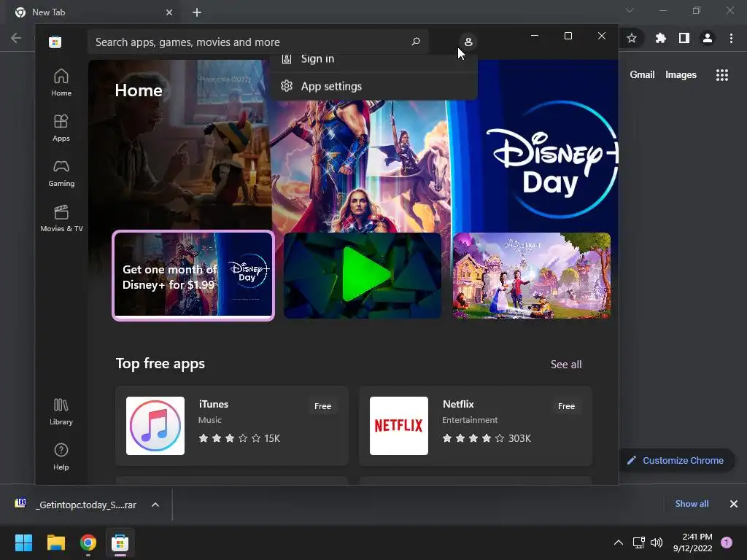Open the Library in Store sidebar
747x560 pixels.
pos(61,412)
